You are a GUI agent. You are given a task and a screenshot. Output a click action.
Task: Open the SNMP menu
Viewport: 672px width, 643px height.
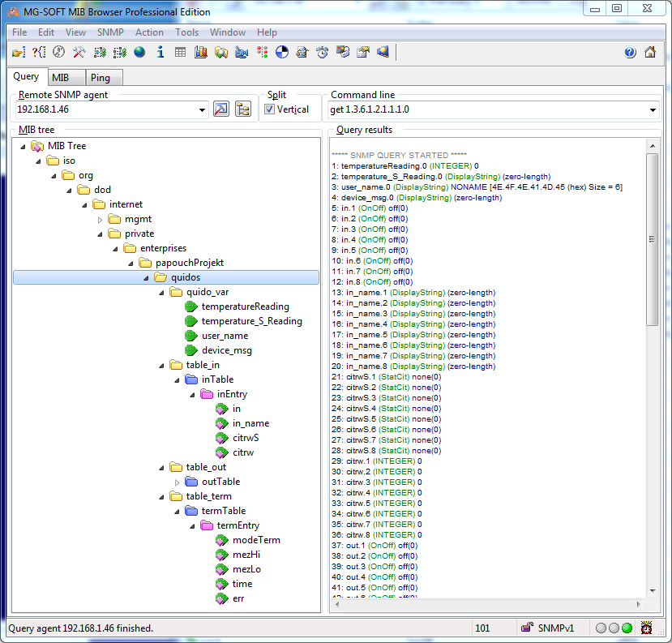tap(110, 32)
